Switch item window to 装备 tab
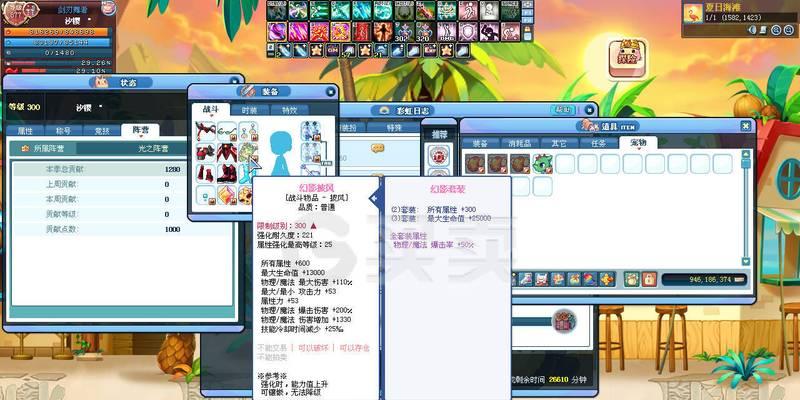Image resolution: width=800 pixels, height=400 pixels. point(480,143)
